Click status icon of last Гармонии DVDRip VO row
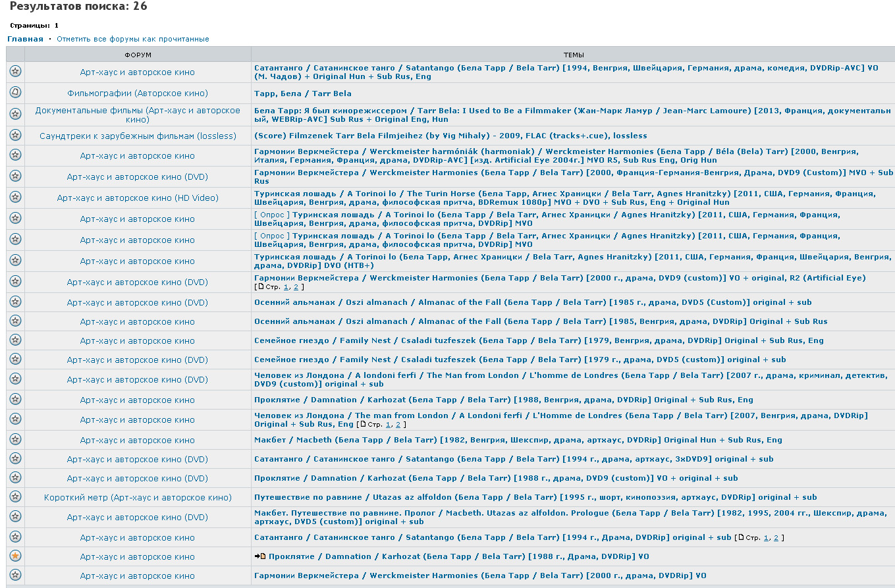This screenshot has height=588, width=895. coord(15,575)
